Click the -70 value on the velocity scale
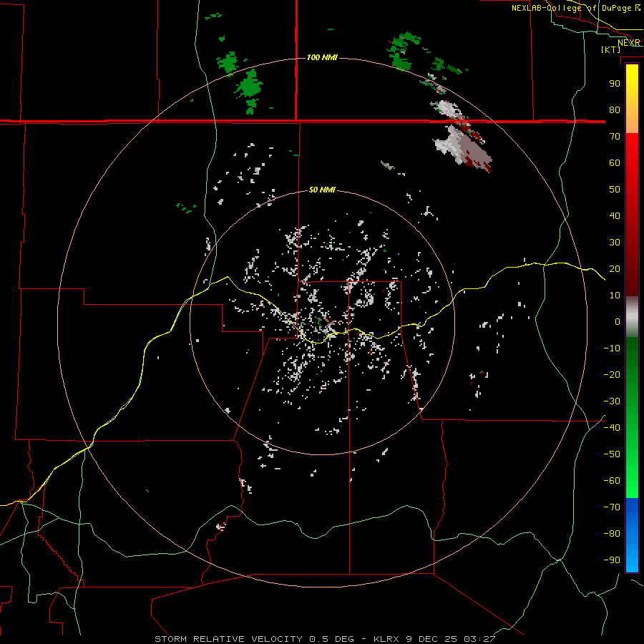The width and height of the screenshot is (644, 644). point(612,507)
